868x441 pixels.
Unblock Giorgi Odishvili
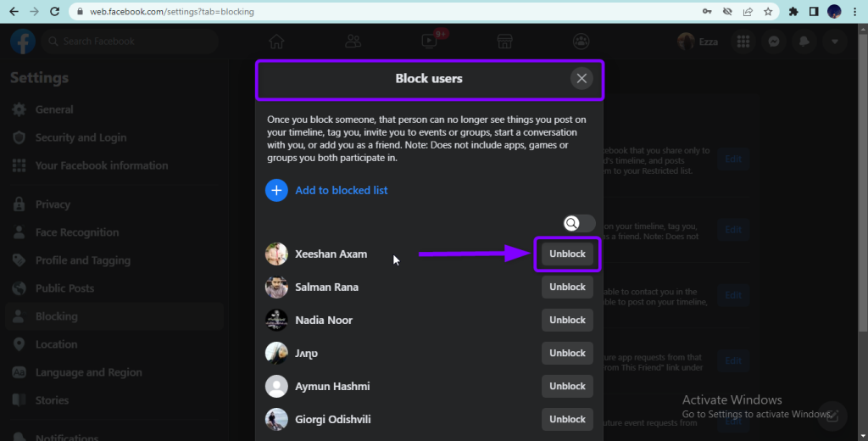pos(567,420)
